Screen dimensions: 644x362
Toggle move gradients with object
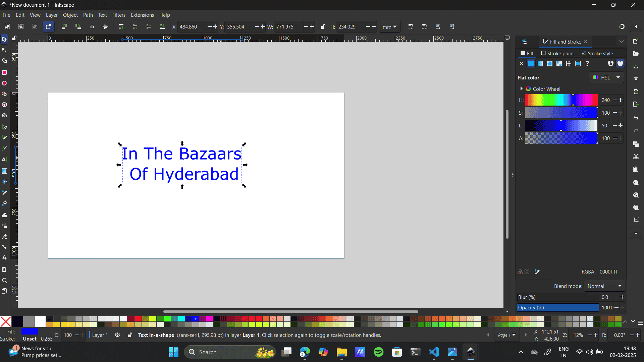[438, 26]
